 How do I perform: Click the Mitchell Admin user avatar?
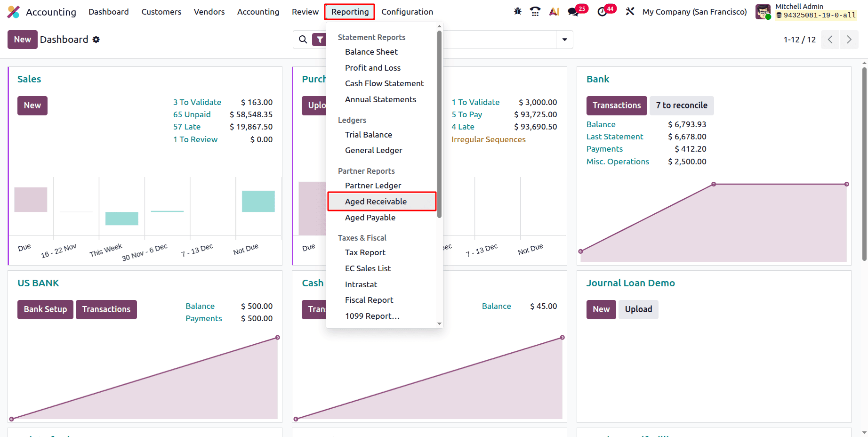[763, 12]
